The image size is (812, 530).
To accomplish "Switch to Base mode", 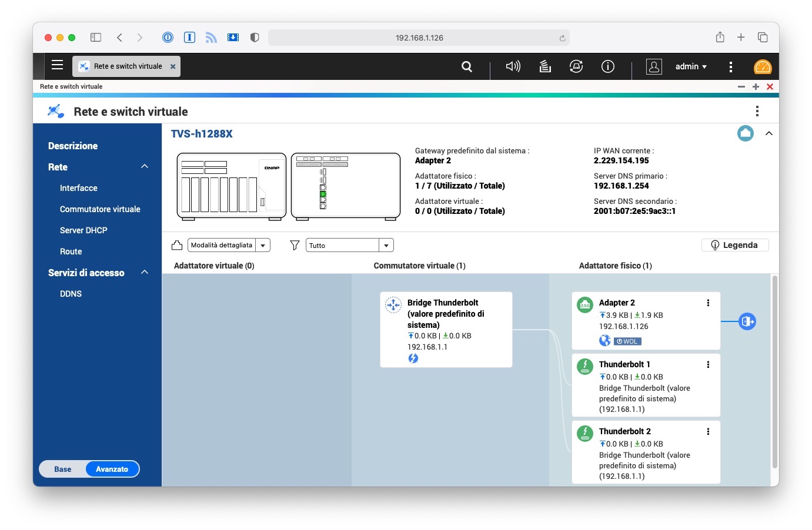I will tap(63, 469).
